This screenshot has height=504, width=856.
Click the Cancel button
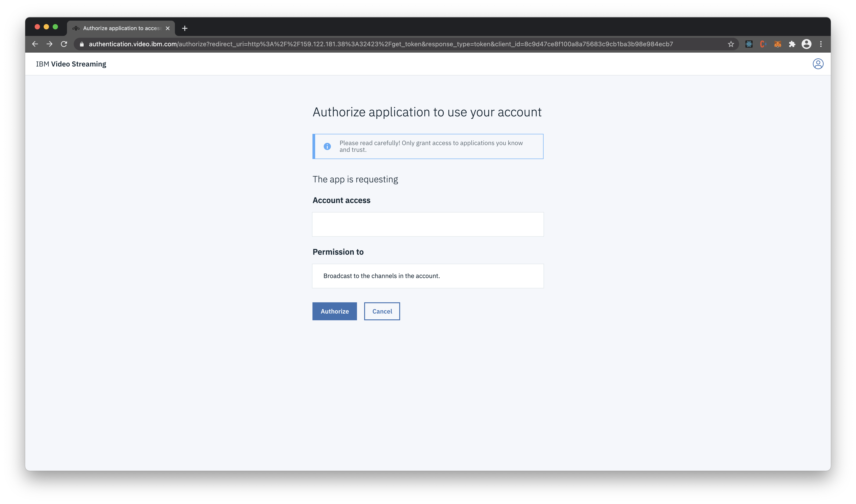(x=382, y=311)
